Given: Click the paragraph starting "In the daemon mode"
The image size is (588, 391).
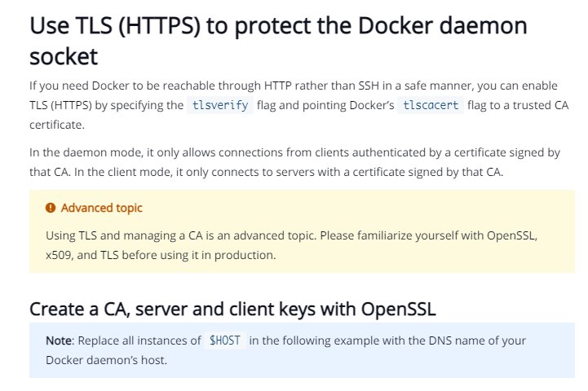Looking at the screenshot, I should pyautogui.click(x=294, y=162).
